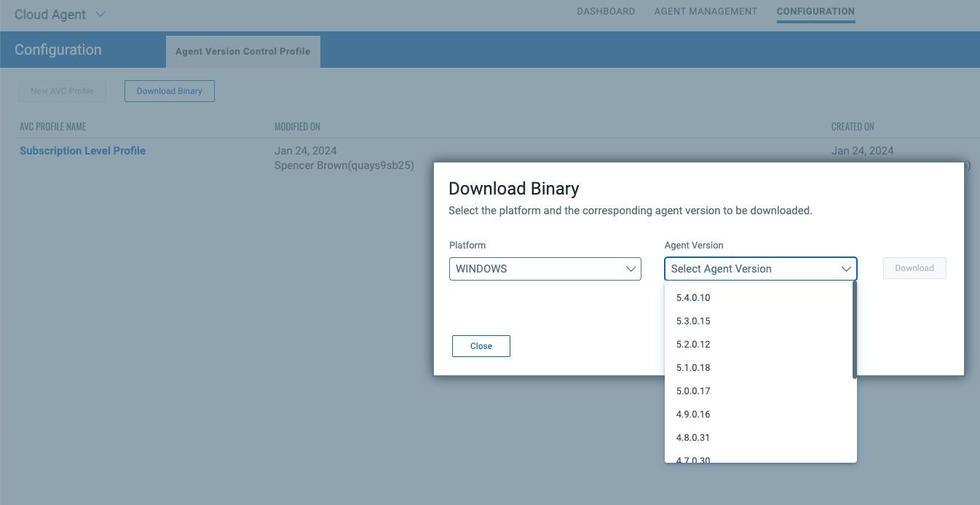Select agent version 4.9.0.16
980x505 pixels.
(x=693, y=414)
